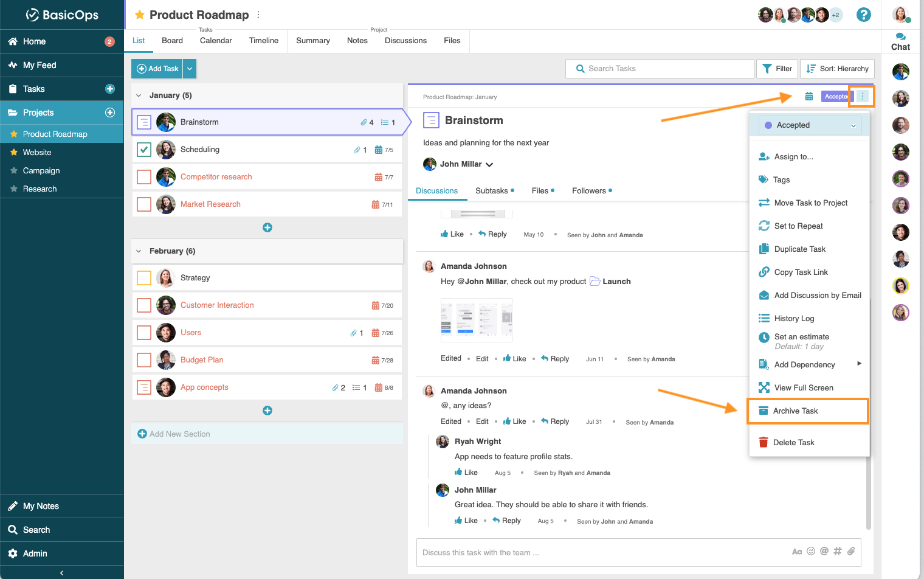Open the Accepted status dropdown
This screenshot has width=924, height=579.
pyautogui.click(x=809, y=125)
